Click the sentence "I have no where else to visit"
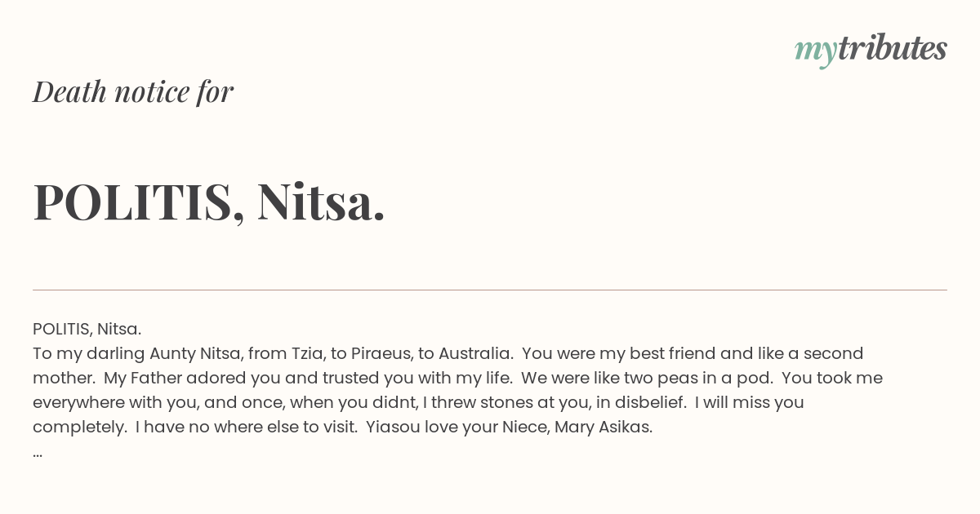 click(246, 428)
